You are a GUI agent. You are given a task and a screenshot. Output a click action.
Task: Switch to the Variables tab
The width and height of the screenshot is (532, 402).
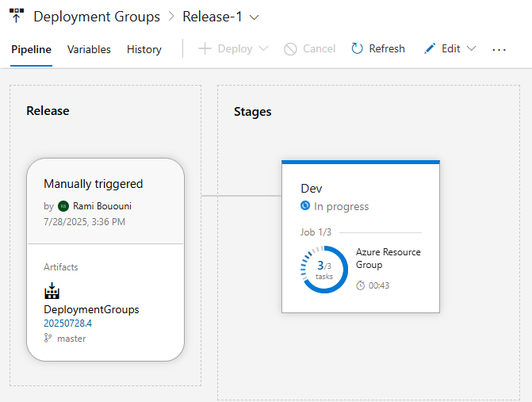pyautogui.click(x=89, y=49)
